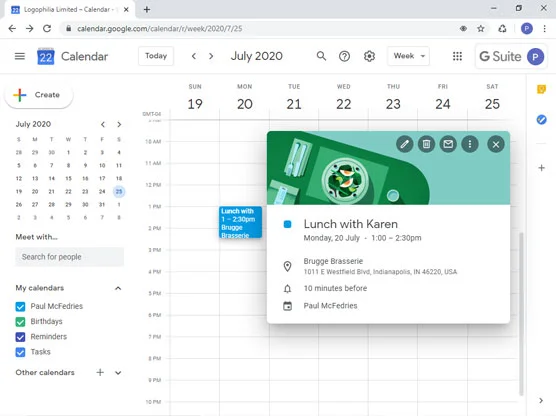Edit event with pencil icon

pos(405,144)
